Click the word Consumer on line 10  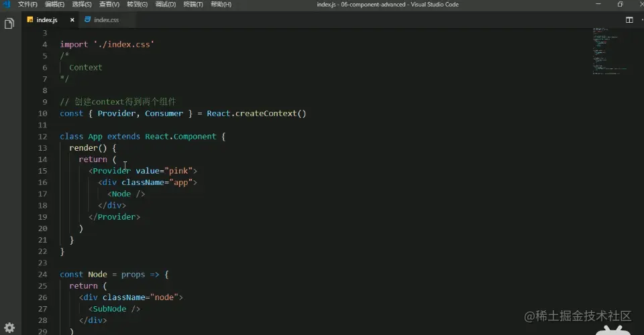[x=164, y=114]
